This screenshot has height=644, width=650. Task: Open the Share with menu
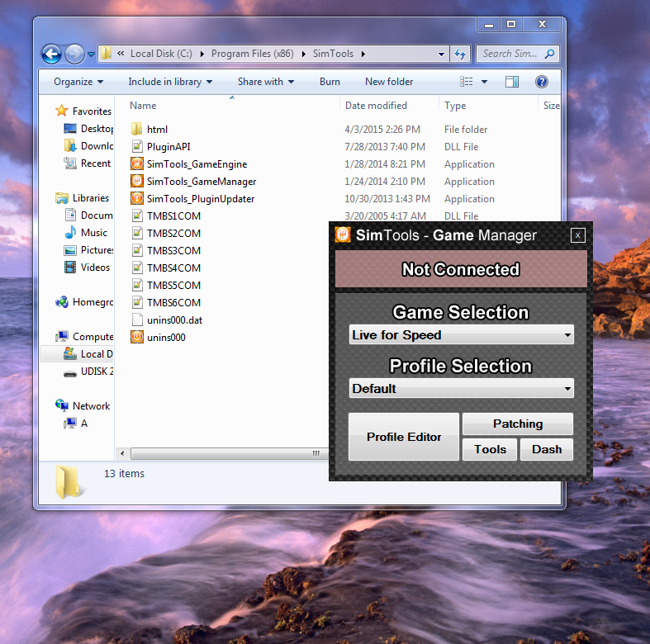[266, 82]
